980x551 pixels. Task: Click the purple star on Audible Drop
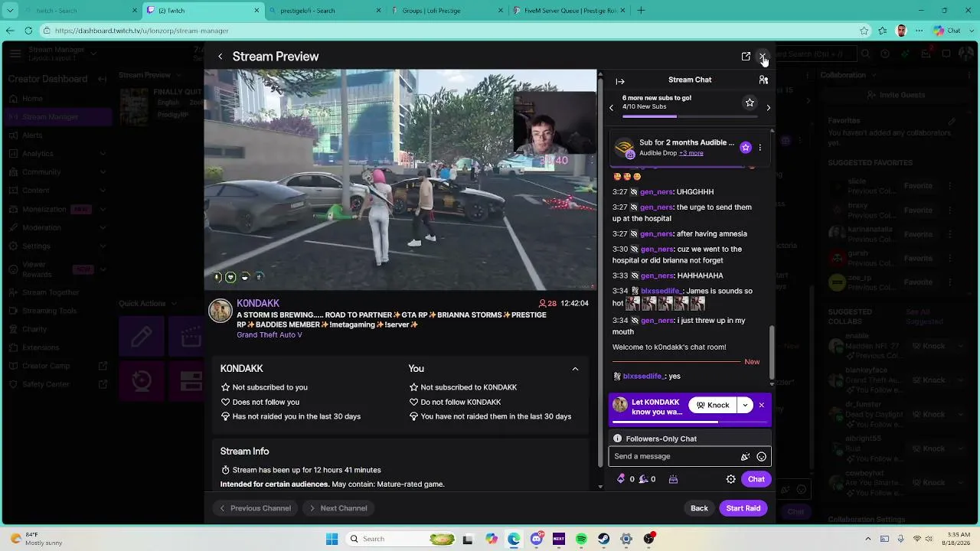[745, 148]
